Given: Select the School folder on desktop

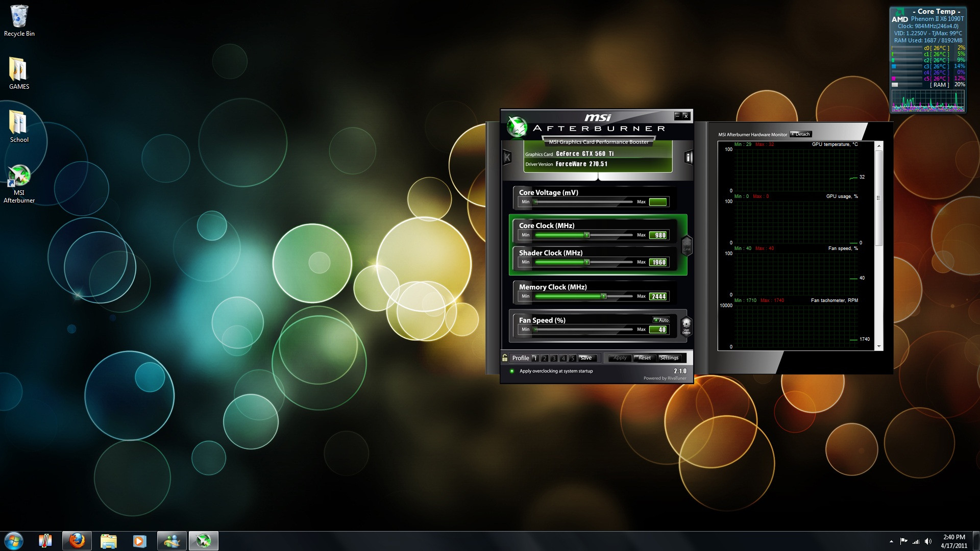Looking at the screenshot, I should pos(19,127).
